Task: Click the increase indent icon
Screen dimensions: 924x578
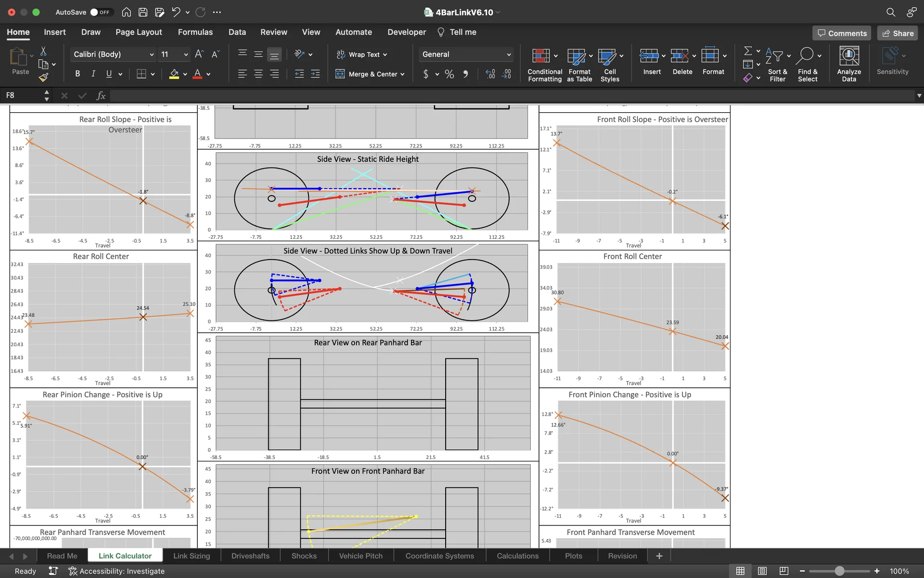Action: [315, 74]
